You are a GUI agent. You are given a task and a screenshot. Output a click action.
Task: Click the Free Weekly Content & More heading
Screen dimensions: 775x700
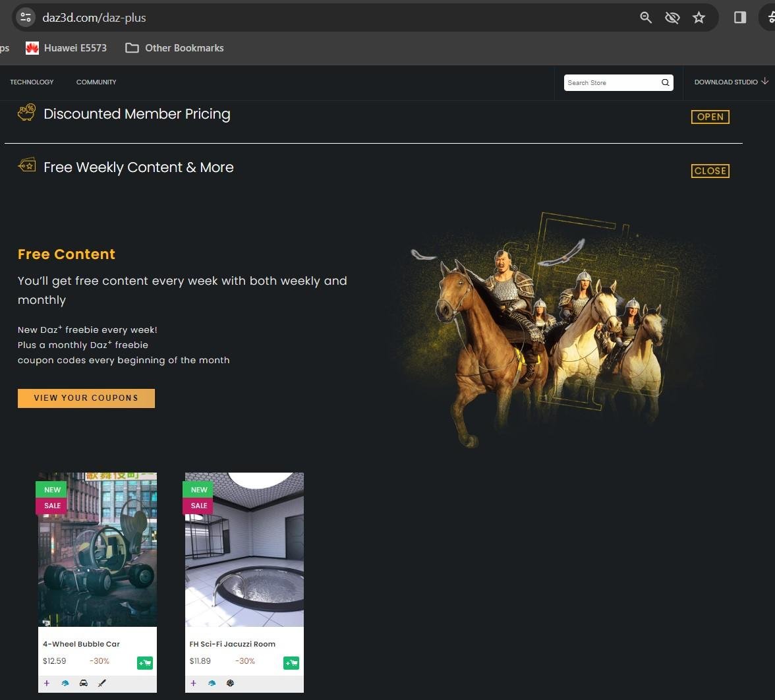[138, 167]
